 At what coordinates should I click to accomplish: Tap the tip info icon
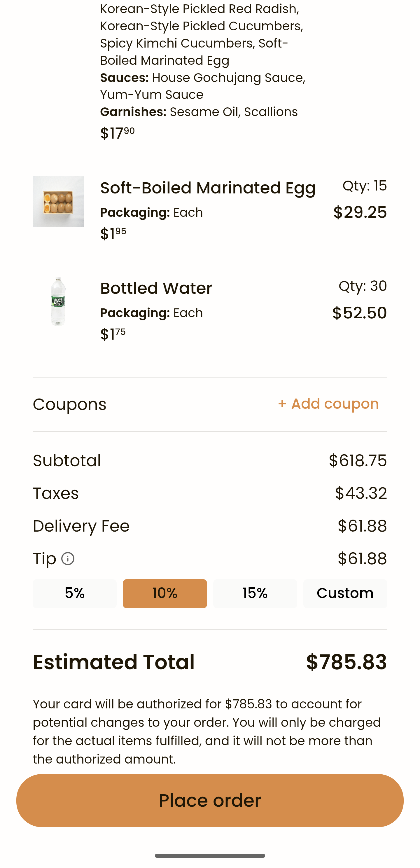coord(68,559)
